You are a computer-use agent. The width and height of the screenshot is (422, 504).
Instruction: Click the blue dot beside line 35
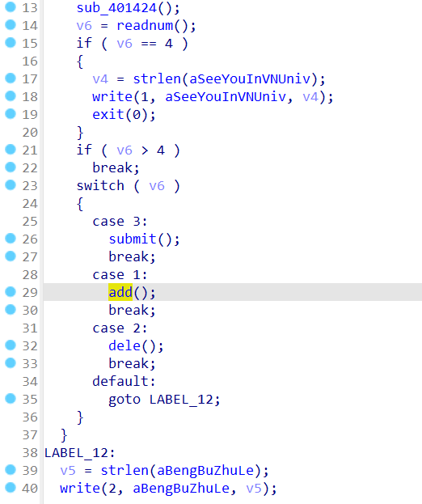[x=11, y=398]
